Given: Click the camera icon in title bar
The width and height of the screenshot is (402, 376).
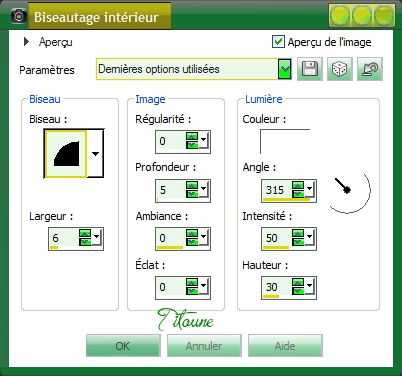Looking at the screenshot, I should click(x=18, y=16).
